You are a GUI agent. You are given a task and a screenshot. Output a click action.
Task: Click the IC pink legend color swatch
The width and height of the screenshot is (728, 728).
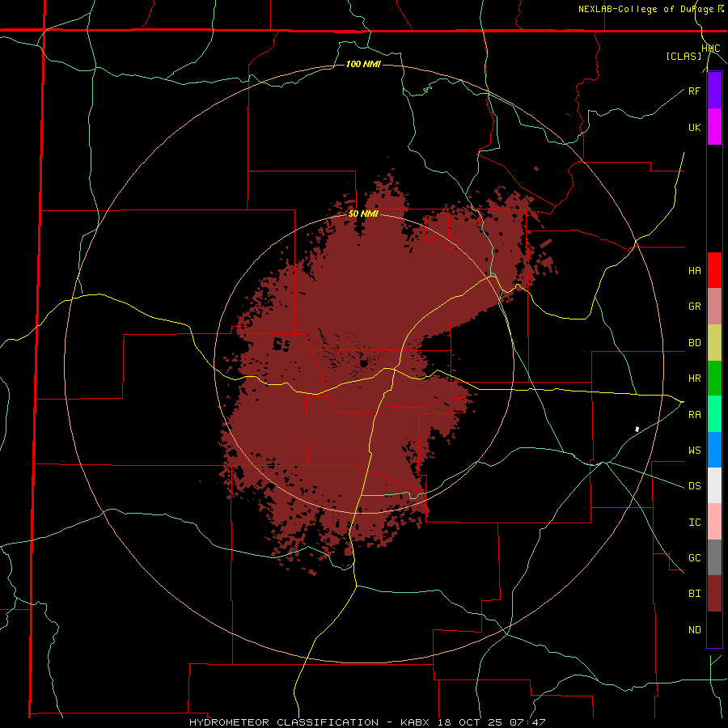tap(714, 522)
